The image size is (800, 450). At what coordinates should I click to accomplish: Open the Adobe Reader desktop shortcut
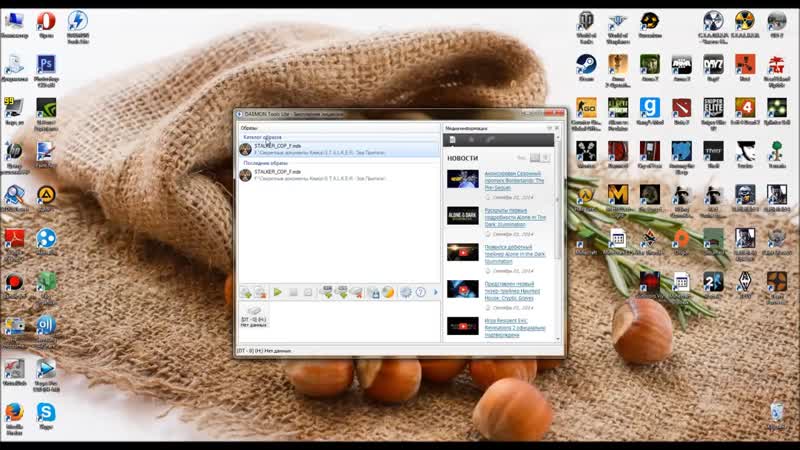[14, 243]
